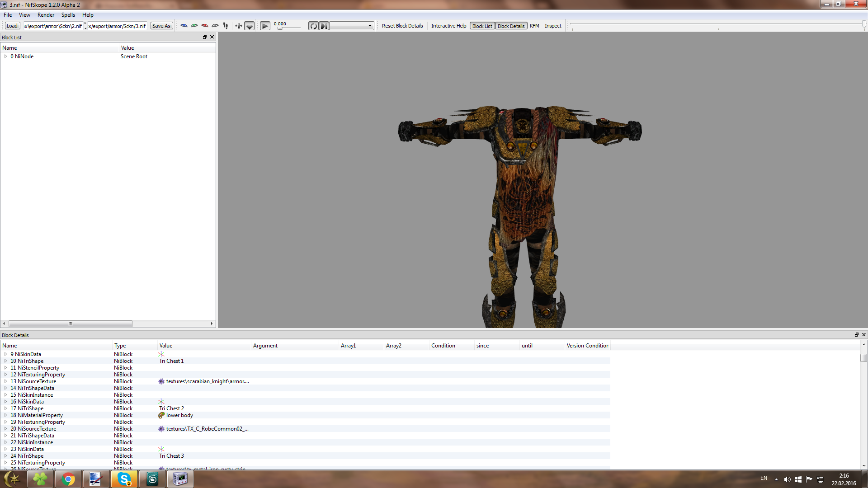Close the Block List panel
The image size is (868, 488).
click(x=212, y=37)
